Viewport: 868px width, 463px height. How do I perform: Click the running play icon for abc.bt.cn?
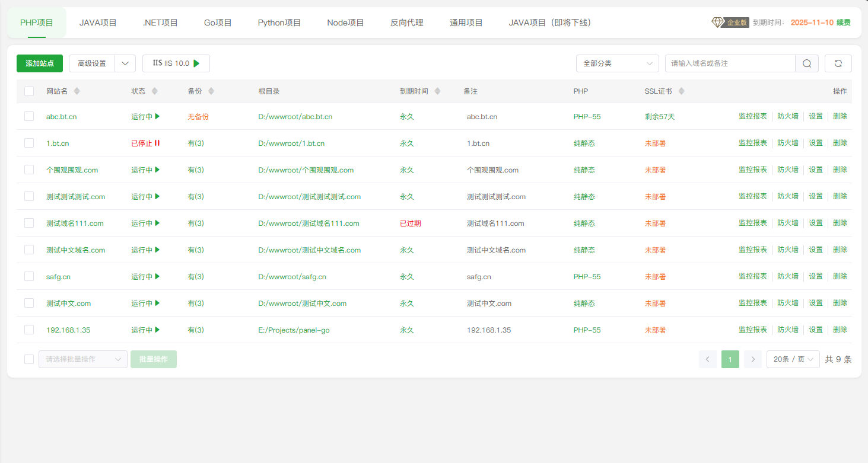[157, 117]
